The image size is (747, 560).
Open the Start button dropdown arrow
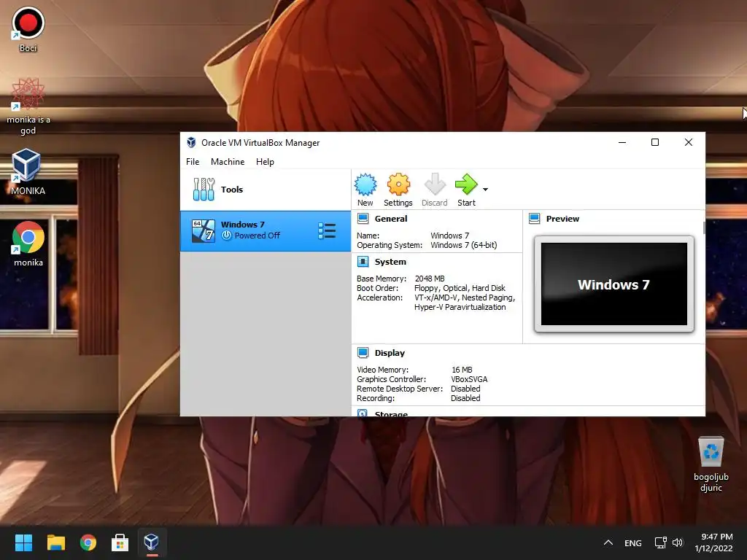click(x=485, y=190)
